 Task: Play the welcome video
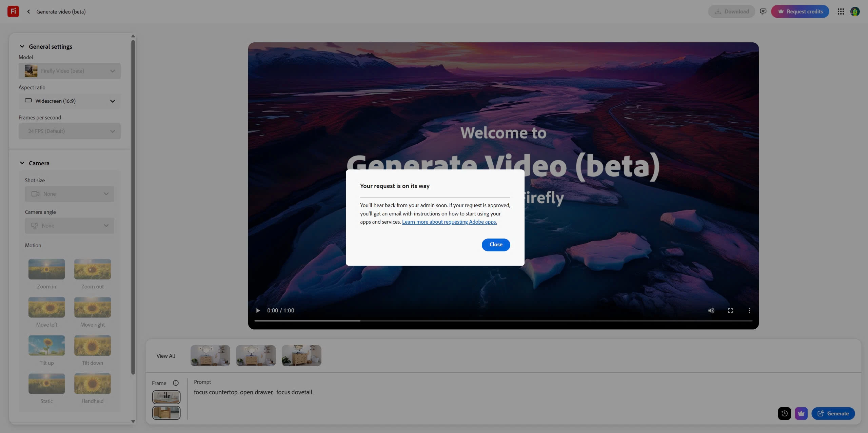tap(258, 310)
